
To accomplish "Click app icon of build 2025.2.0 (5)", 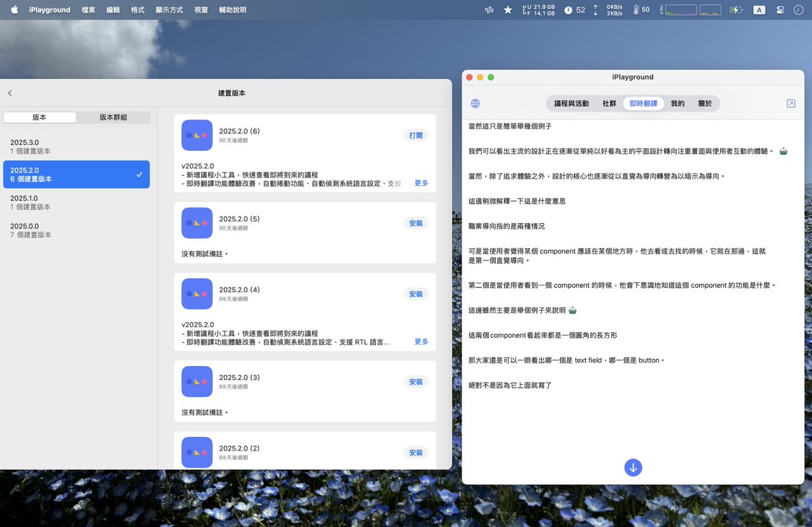I will click(x=197, y=223).
